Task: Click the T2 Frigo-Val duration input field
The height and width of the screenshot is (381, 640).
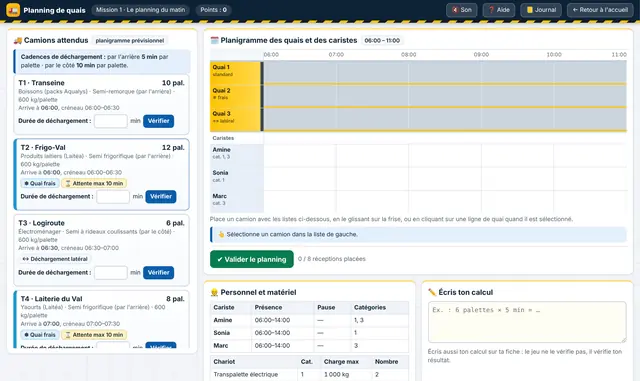Action: pyautogui.click(x=113, y=196)
